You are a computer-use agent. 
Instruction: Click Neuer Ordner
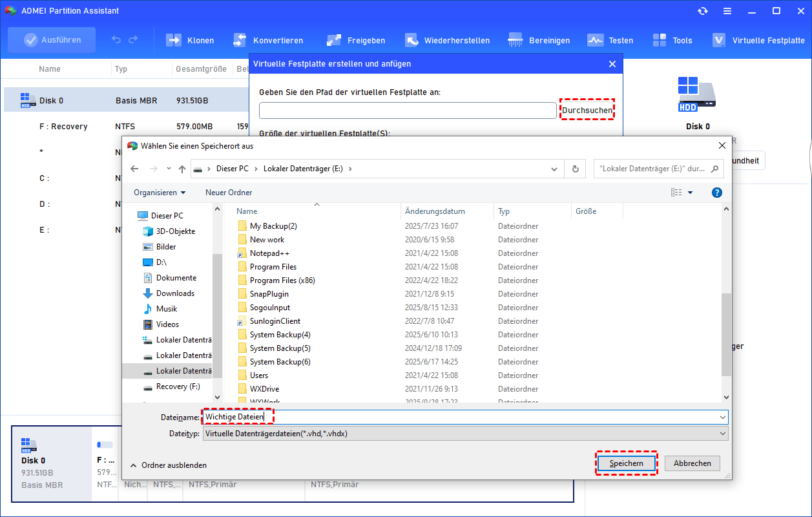click(x=229, y=193)
